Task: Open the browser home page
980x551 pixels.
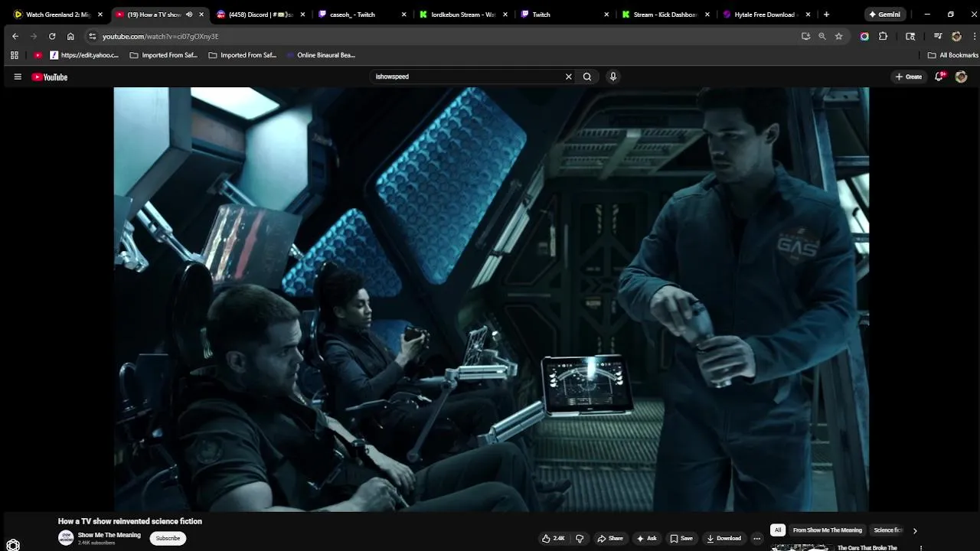Action: coord(70,36)
